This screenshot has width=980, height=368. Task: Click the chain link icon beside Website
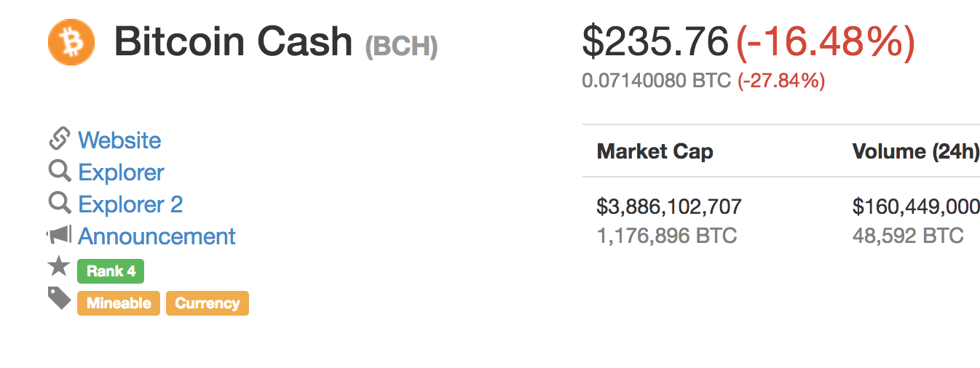(60, 138)
